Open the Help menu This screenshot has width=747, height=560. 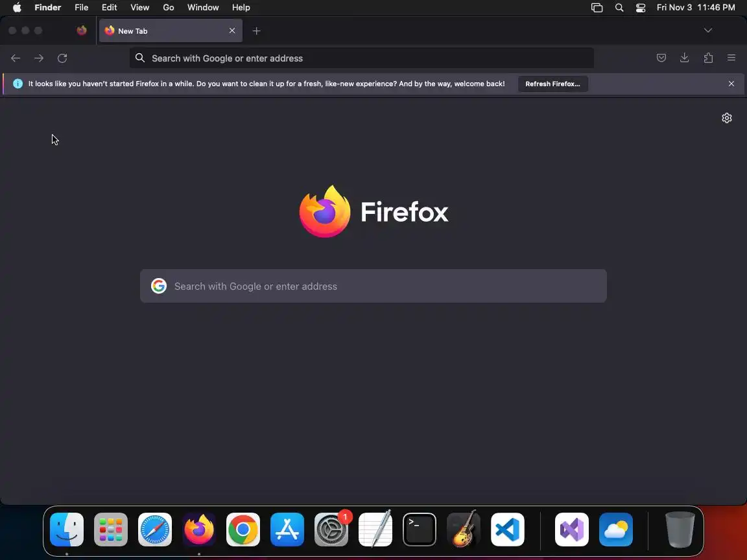pyautogui.click(x=241, y=7)
